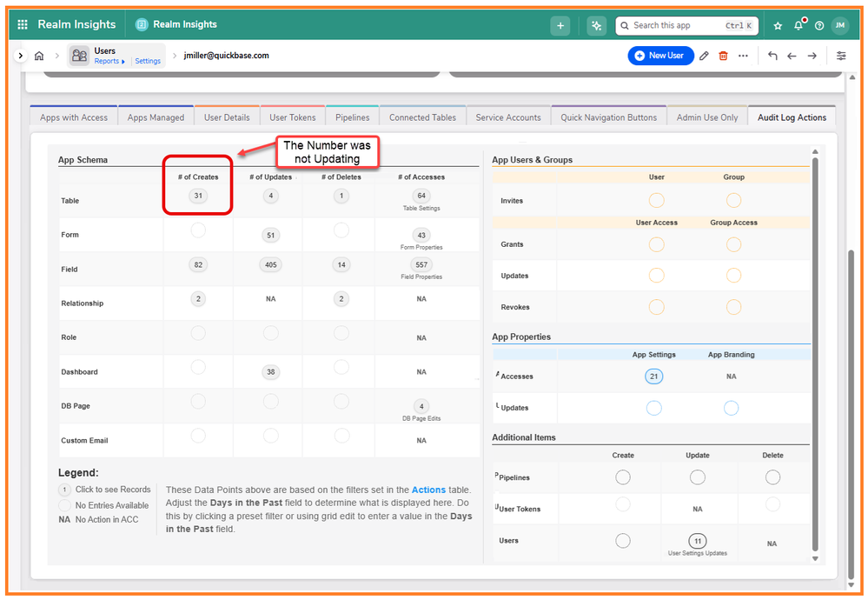Viewport: 868px width, 600px height.
Task: Open Field accesses count 557
Action: (x=421, y=265)
